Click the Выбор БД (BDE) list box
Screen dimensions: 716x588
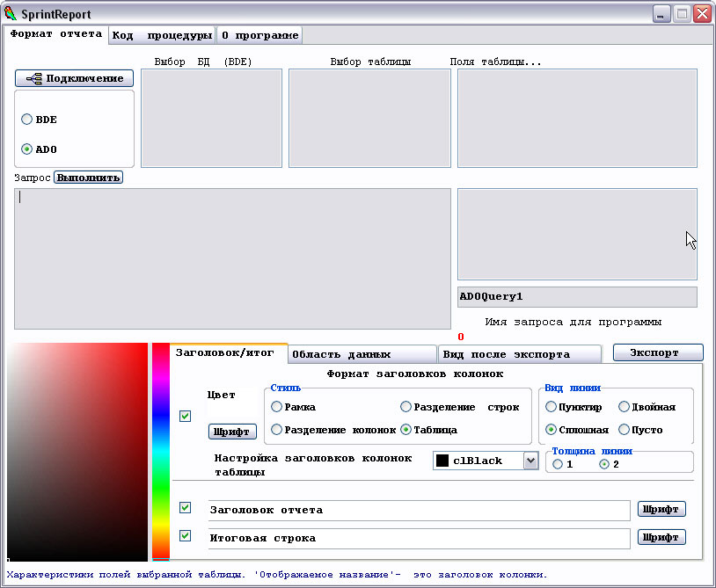(x=211, y=118)
